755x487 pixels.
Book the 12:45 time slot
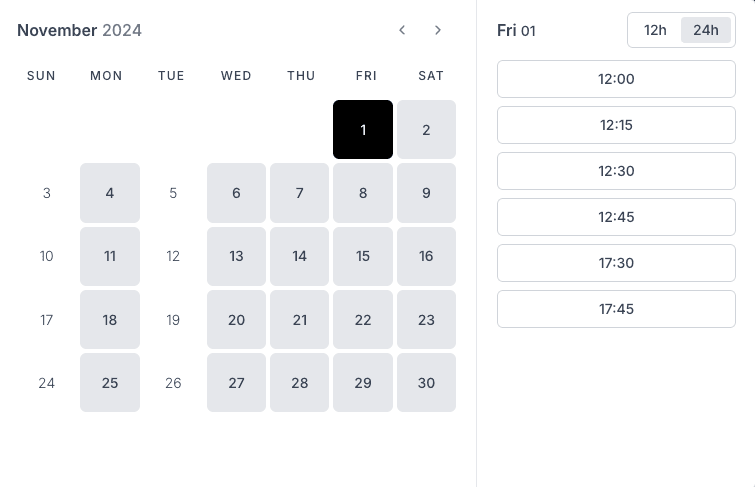coord(616,217)
